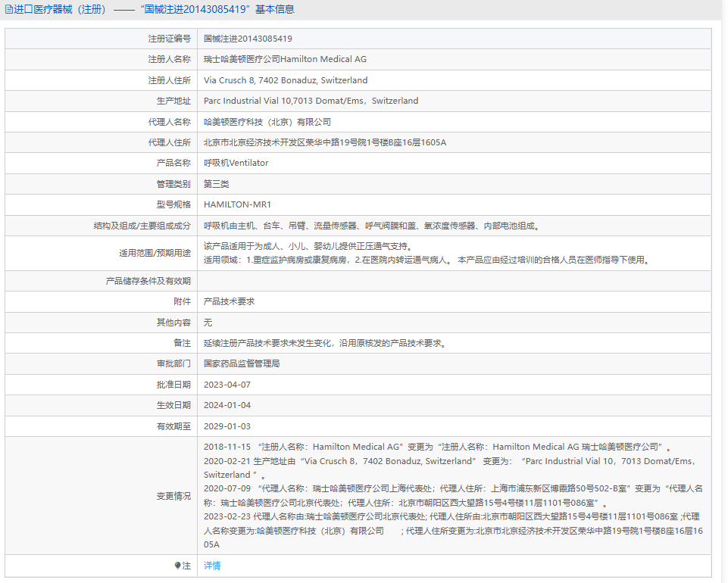Click the 结构及组成/主要组成成分 row label
The image size is (728, 583).
pyautogui.click(x=137, y=226)
